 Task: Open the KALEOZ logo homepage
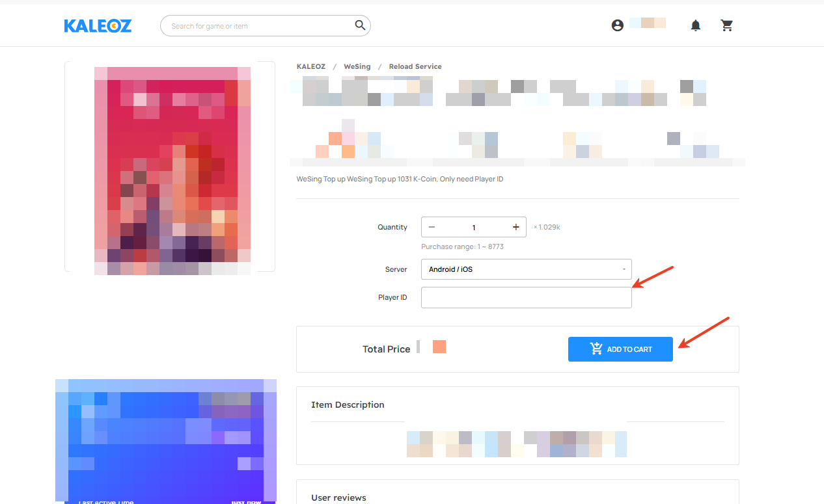(98, 26)
